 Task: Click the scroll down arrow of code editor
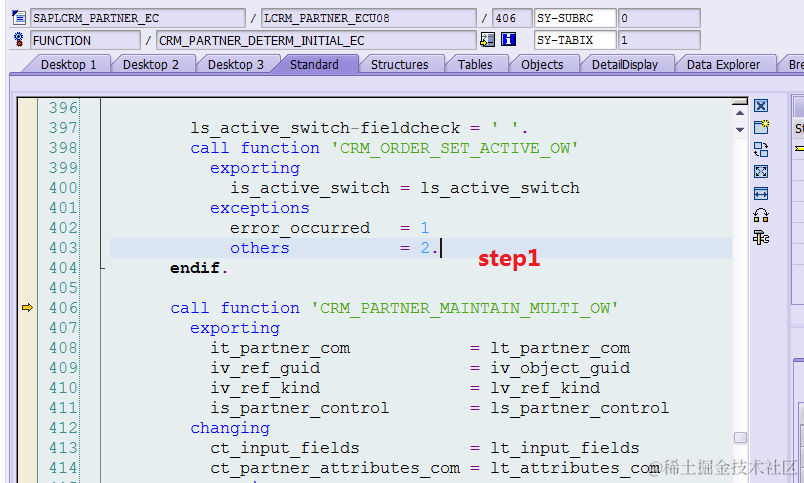click(x=739, y=130)
